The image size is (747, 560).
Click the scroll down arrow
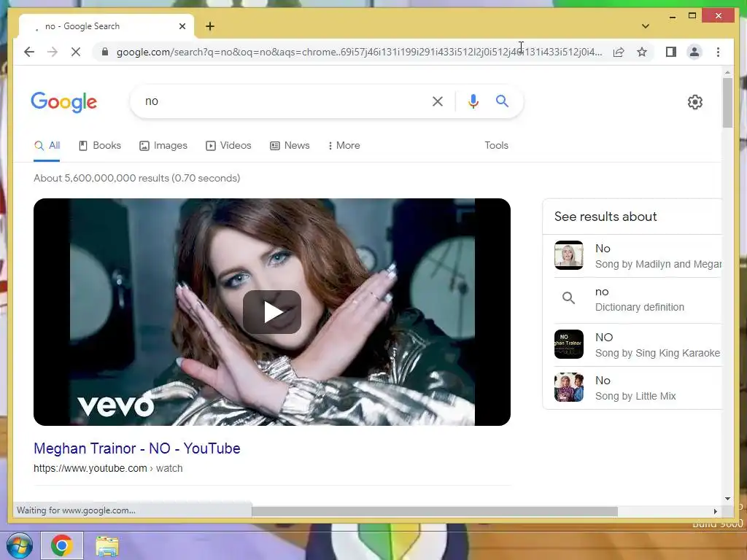pyautogui.click(x=727, y=499)
